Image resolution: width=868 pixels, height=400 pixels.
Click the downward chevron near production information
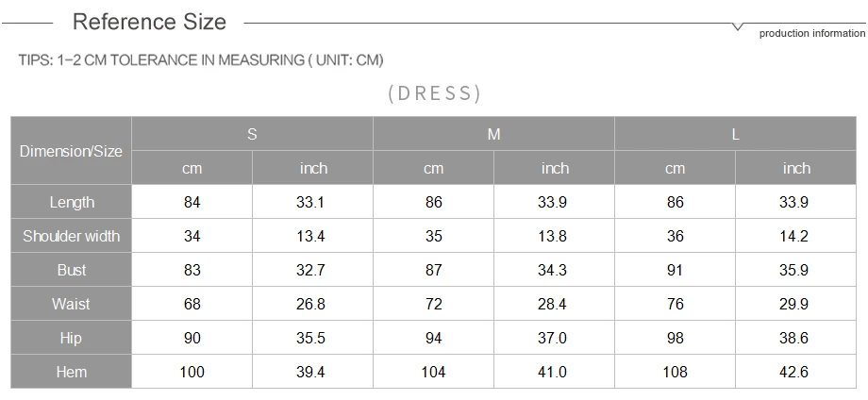coord(738,26)
